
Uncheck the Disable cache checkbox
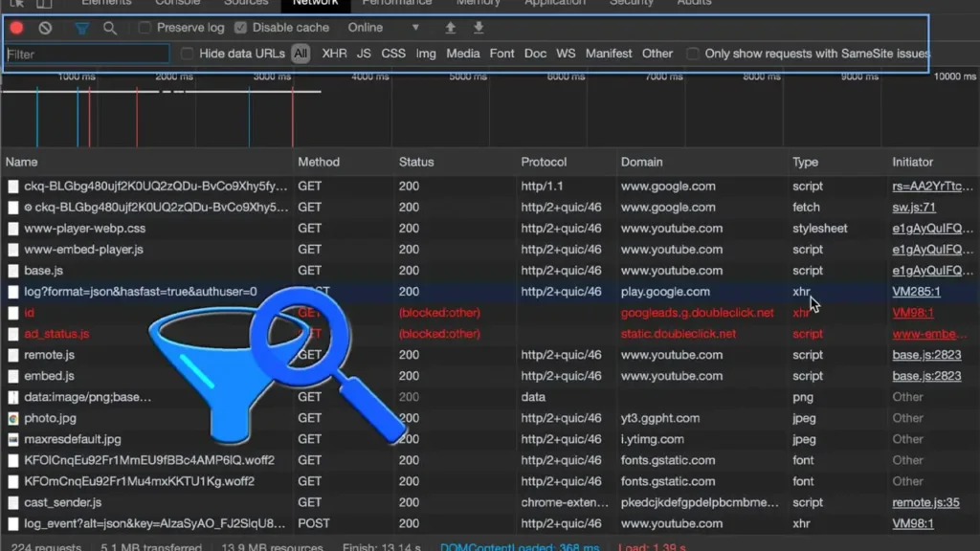coord(240,28)
